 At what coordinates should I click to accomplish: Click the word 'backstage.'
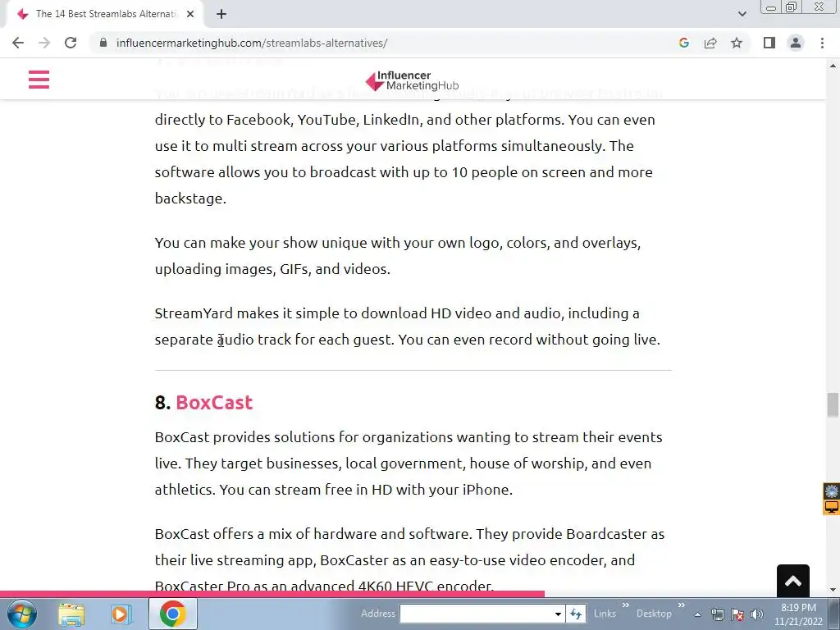click(x=190, y=199)
